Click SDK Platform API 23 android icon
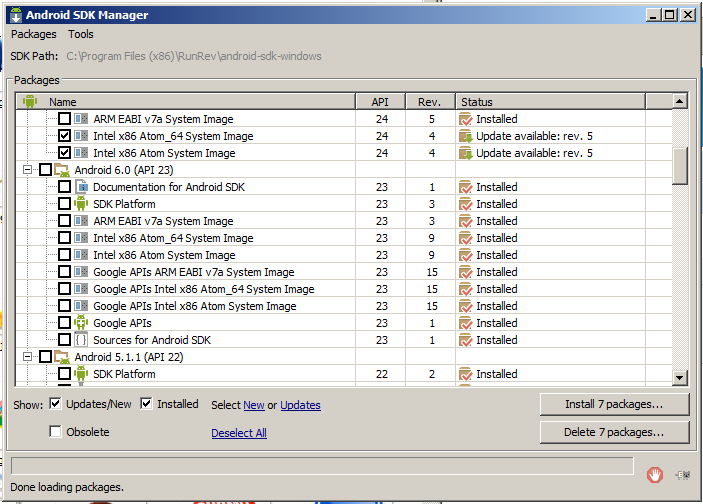Viewport: 703px width, 504px height. (x=81, y=204)
